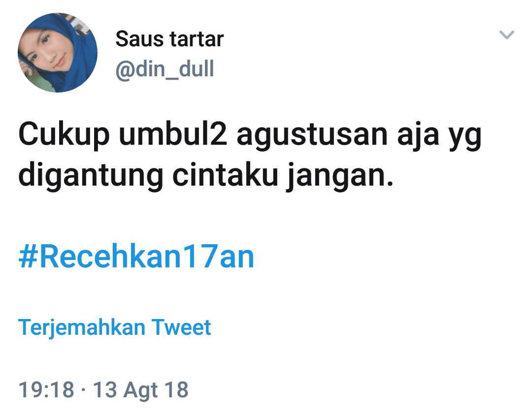Click the word Terjemahkan in blue
Screen dimensions: 532x418
pyautogui.click(x=82, y=328)
